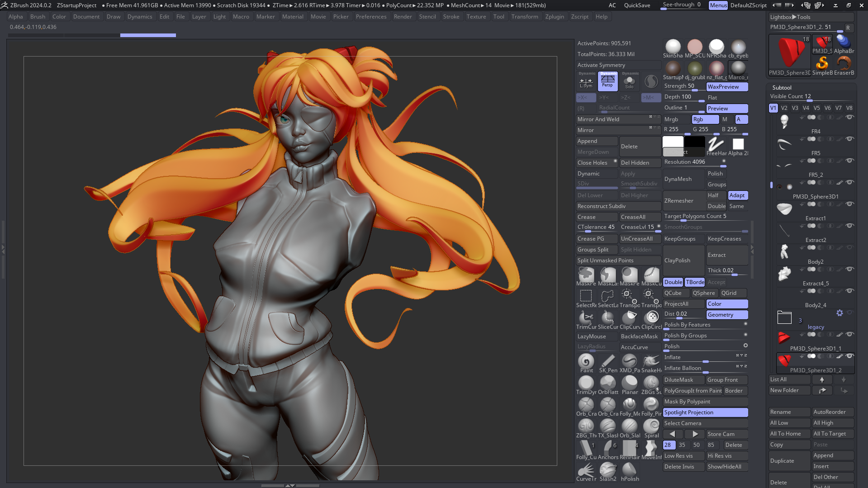
Task: Pick the TrimCurve brush icon
Action: [586, 317]
